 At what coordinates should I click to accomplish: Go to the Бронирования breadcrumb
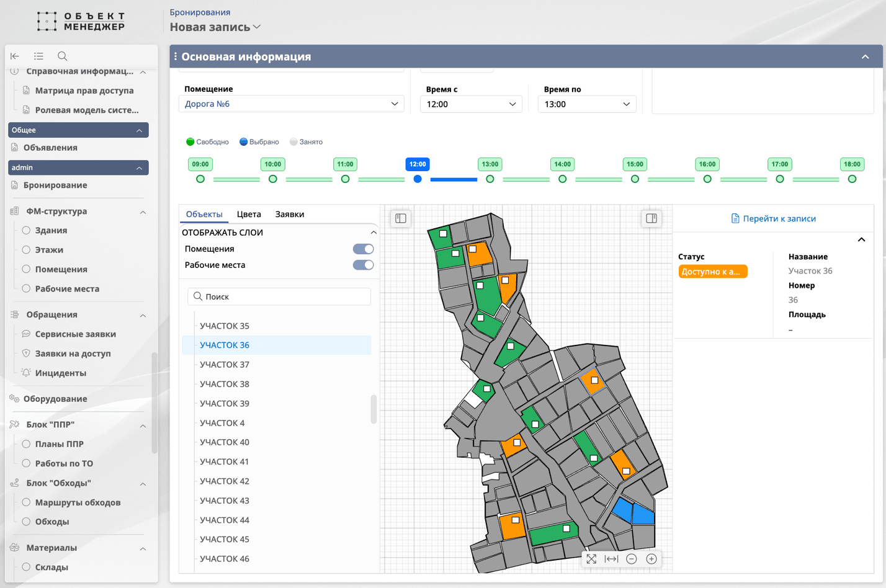(200, 12)
